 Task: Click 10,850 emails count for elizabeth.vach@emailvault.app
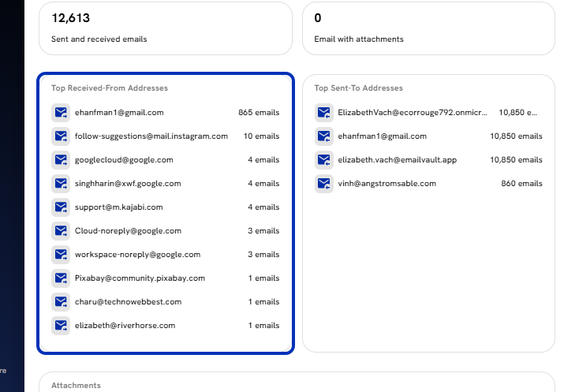click(x=516, y=160)
